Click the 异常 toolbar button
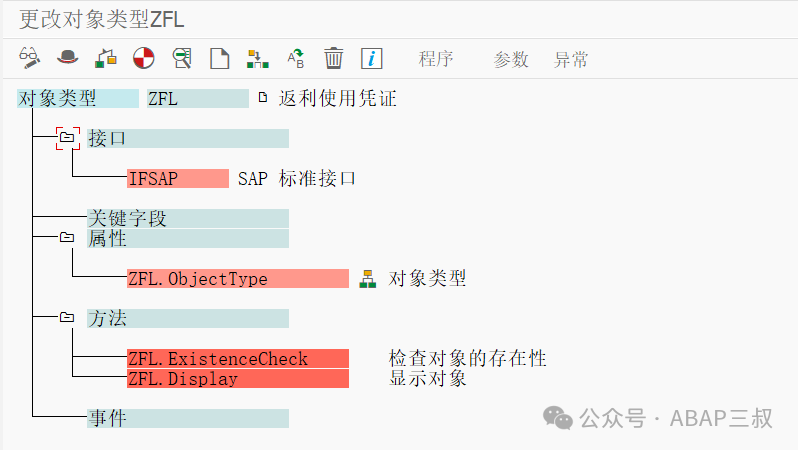The width and height of the screenshot is (798, 450). 571,60
